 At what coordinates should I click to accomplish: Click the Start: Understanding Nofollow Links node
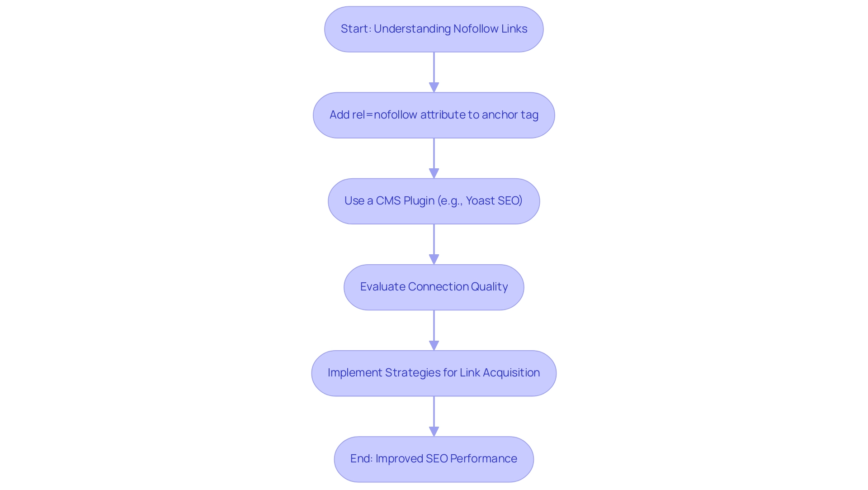434,29
